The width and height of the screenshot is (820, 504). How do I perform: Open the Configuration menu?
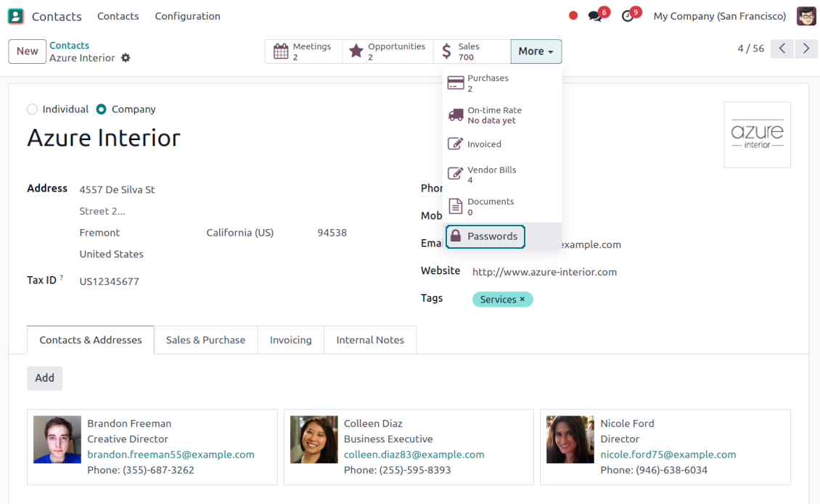point(187,16)
